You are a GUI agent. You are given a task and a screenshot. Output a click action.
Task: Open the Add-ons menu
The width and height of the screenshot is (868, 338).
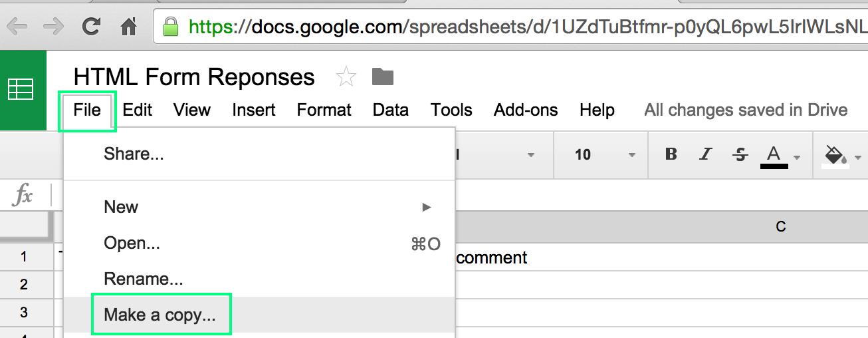click(526, 110)
